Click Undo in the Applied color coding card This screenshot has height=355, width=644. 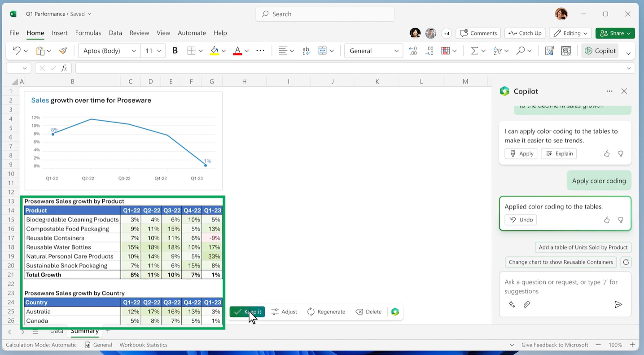(521, 220)
